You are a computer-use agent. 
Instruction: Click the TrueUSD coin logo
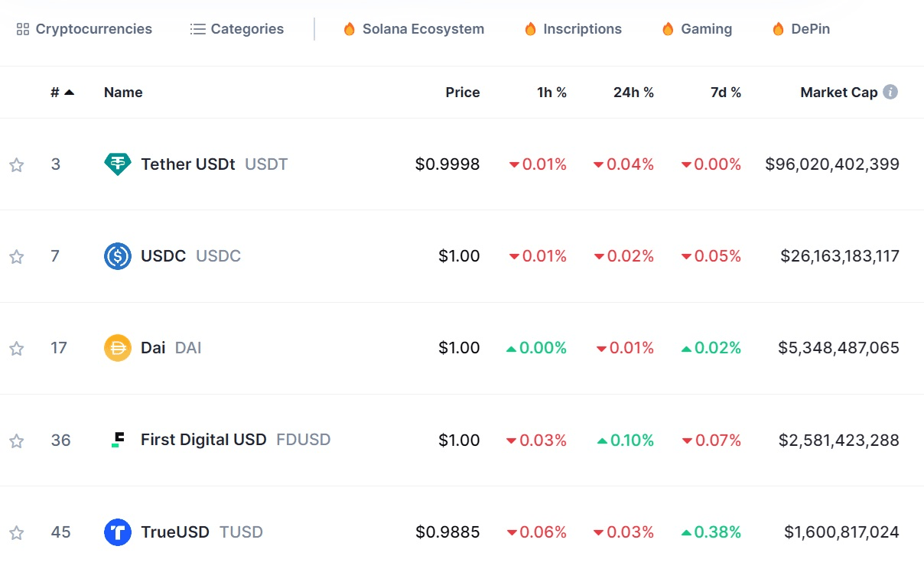click(117, 532)
